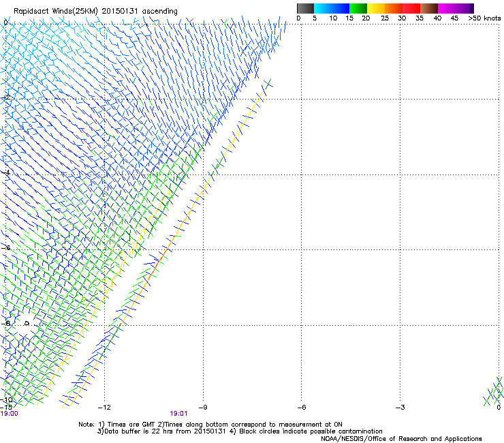Click the '-12' longitude axis label
504x443 pixels.
click(104, 408)
